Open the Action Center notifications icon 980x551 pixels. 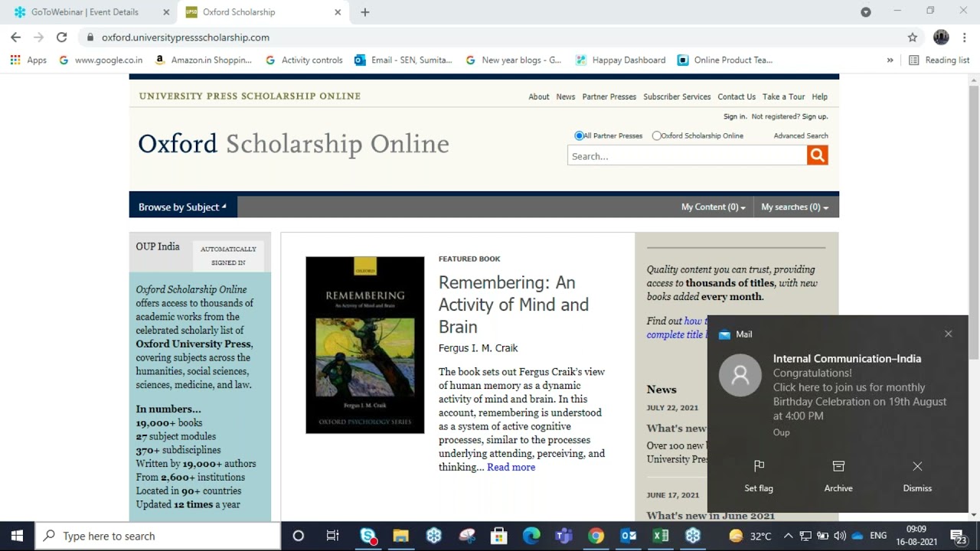point(958,536)
